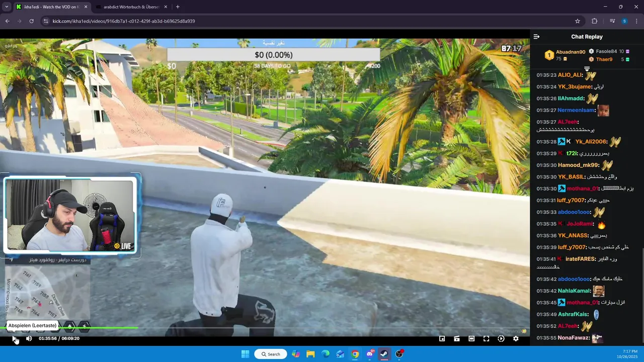Screen dimensions: 644x362
Task: Click username irateFARES in chat
Action: 581,259
